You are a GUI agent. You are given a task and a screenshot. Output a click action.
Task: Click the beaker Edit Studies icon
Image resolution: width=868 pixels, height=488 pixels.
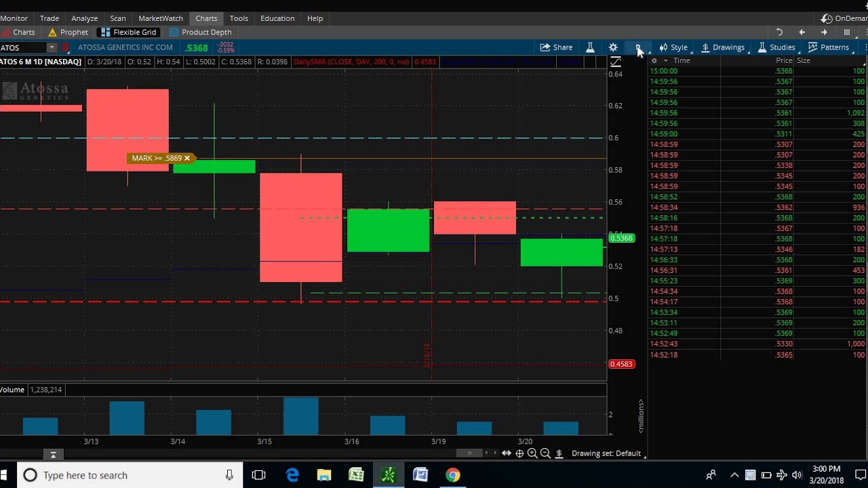(590, 47)
